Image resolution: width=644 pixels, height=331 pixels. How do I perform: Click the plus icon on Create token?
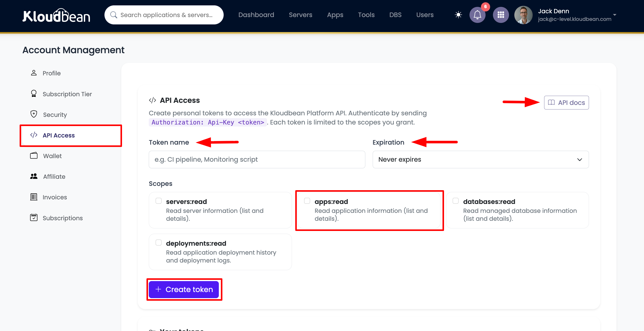click(158, 289)
